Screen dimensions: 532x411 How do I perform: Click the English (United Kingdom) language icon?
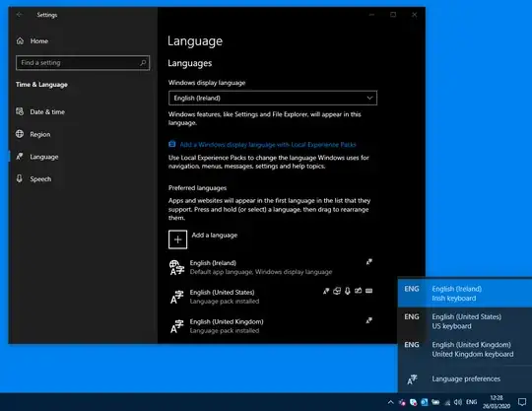pyautogui.click(x=176, y=326)
